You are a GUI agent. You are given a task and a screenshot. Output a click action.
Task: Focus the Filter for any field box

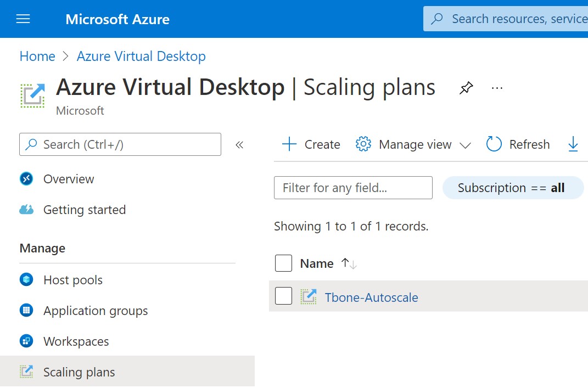pos(353,188)
